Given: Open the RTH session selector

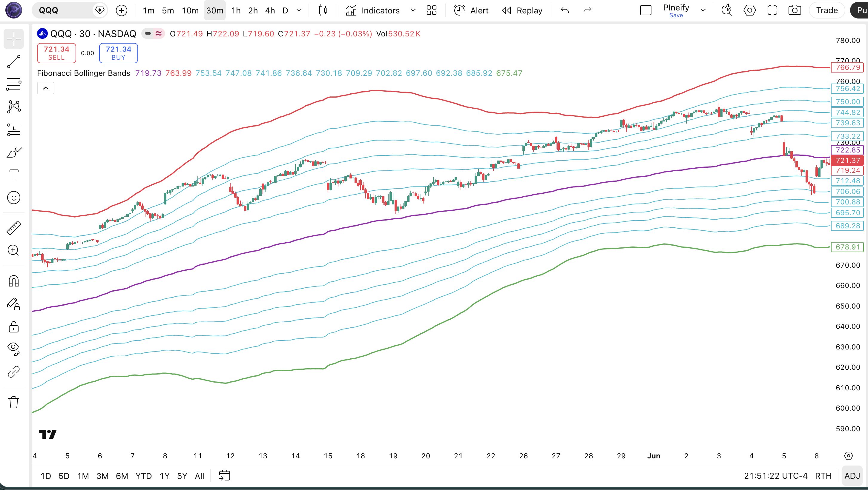Looking at the screenshot, I should [823, 476].
